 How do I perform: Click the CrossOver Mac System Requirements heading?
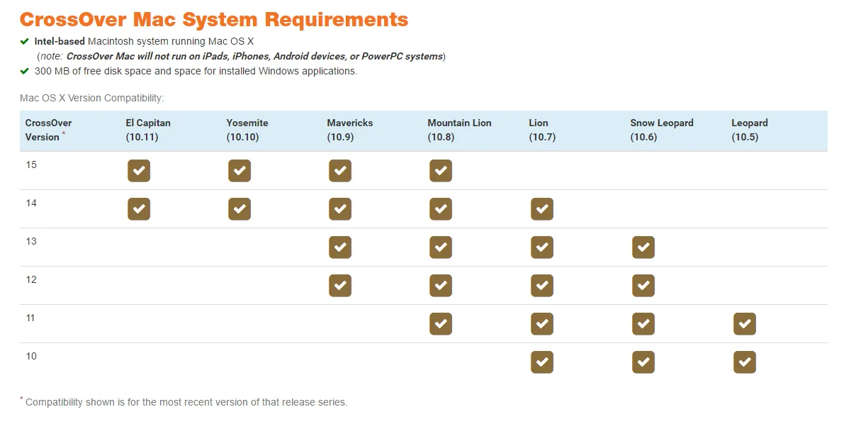pos(214,19)
